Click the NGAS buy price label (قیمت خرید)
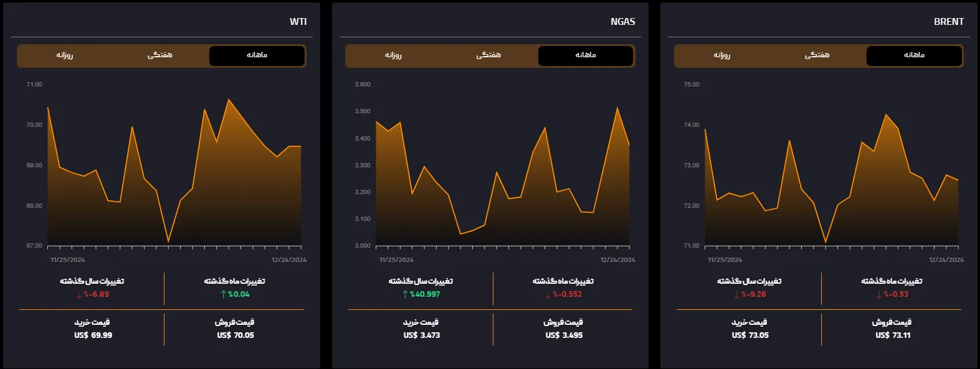 [x=421, y=322]
